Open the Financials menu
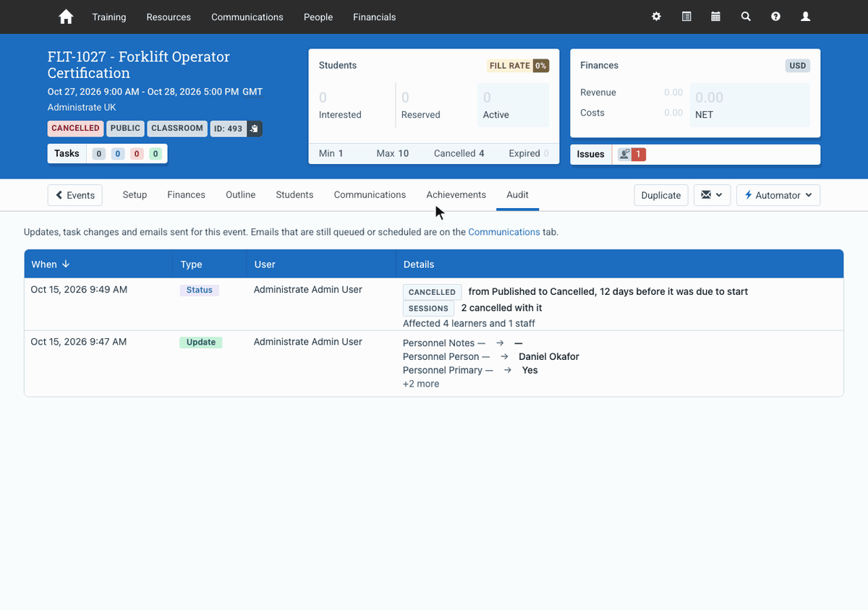The image size is (868, 610). [x=375, y=17]
